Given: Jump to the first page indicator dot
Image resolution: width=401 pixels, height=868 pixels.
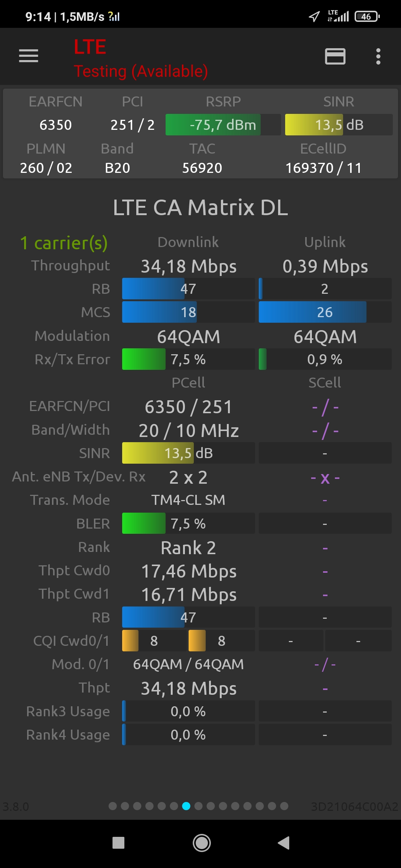Looking at the screenshot, I should coord(113,806).
